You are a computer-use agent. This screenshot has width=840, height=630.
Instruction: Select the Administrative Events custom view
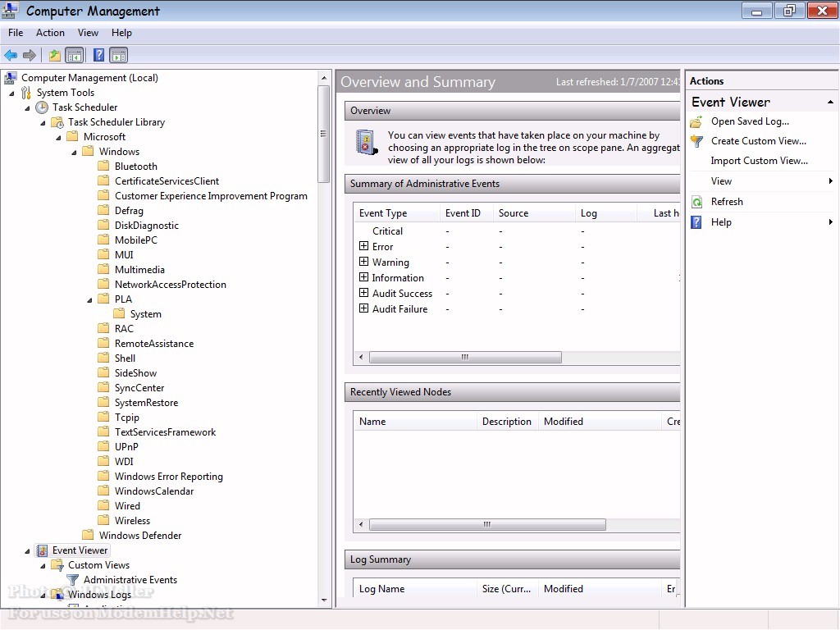coord(130,580)
